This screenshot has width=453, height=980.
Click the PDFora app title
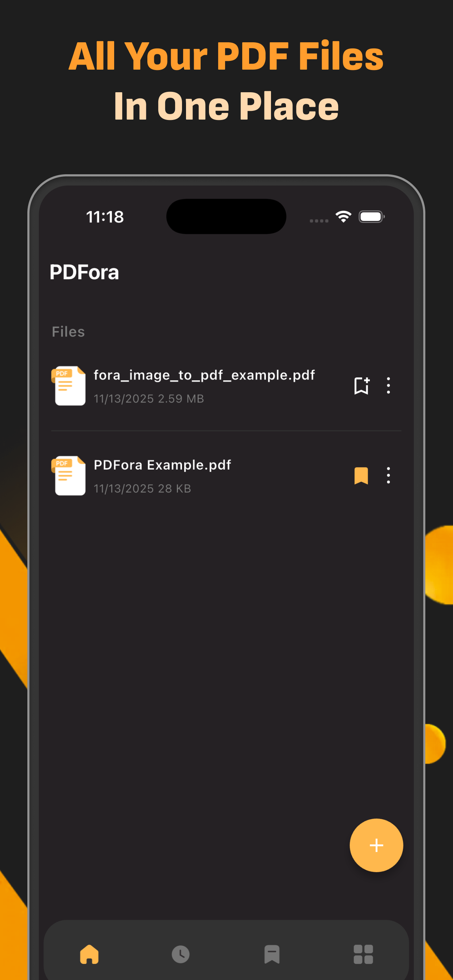point(84,272)
